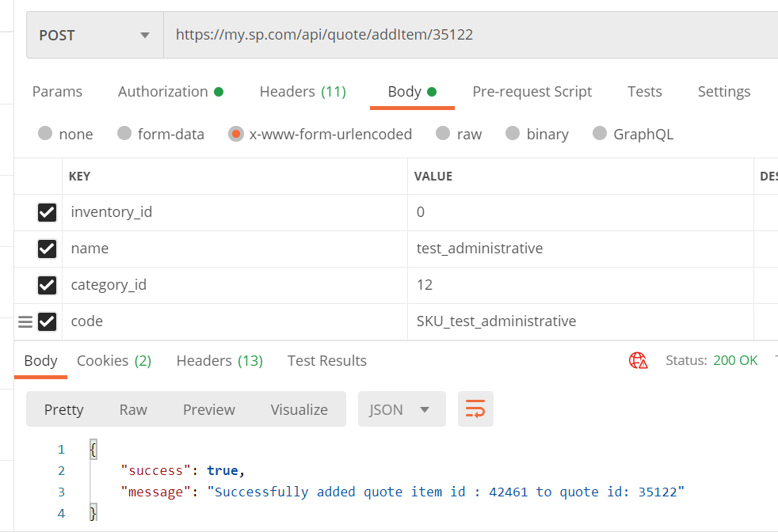Viewport: 778px width, 532px height.
Task: Switch to the Authorization tab
Action: [x=170, y=92]
